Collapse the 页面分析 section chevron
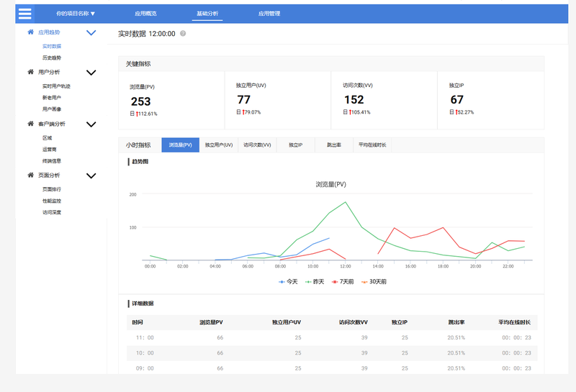 click(x=91, y=176)
